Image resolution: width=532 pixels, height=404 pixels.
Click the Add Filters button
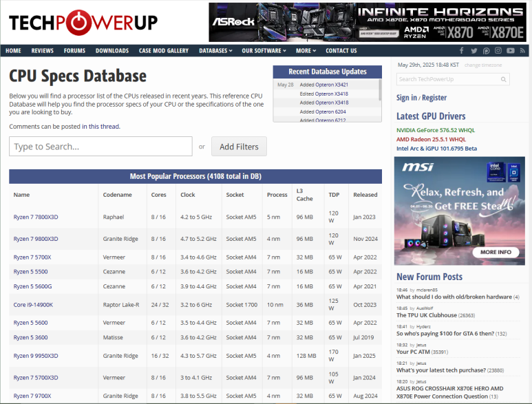(x=239, y=147)
